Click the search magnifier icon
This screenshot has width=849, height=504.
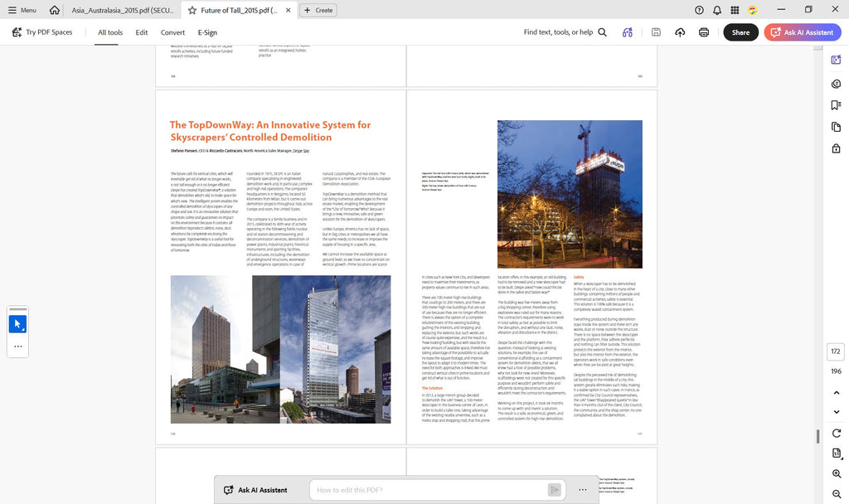(x=602, y=32)
